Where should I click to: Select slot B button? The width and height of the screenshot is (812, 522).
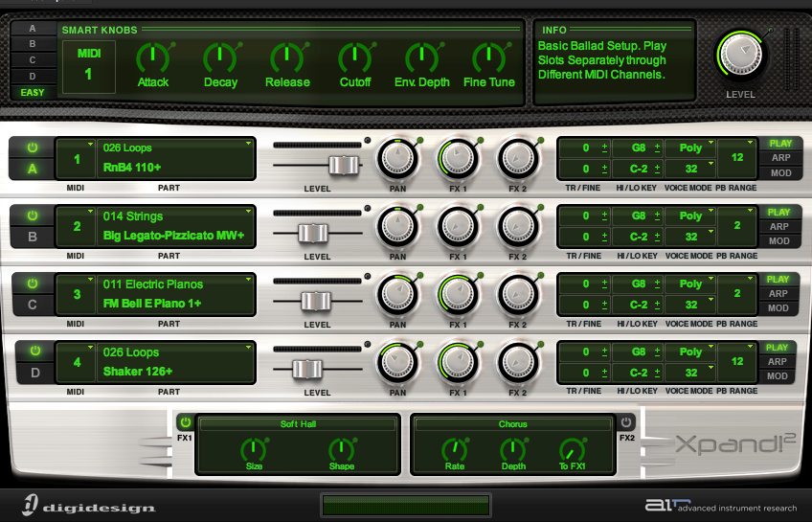(x=33, y=237)
